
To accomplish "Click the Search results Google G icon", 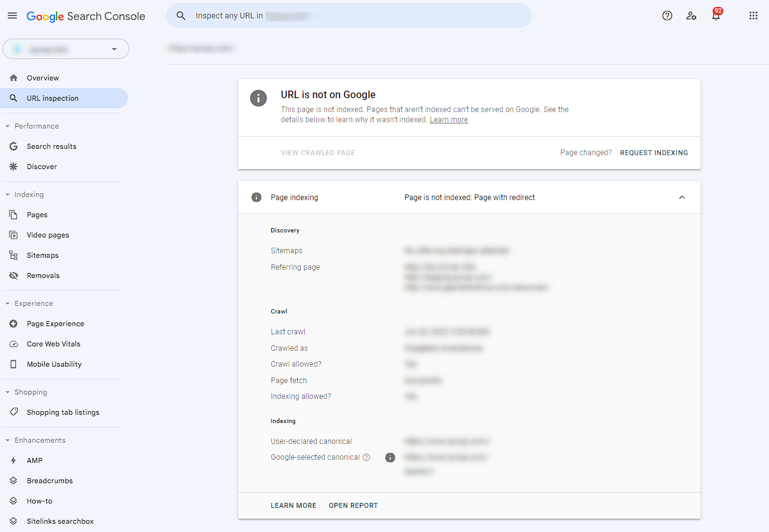I will tap(14, 146).
